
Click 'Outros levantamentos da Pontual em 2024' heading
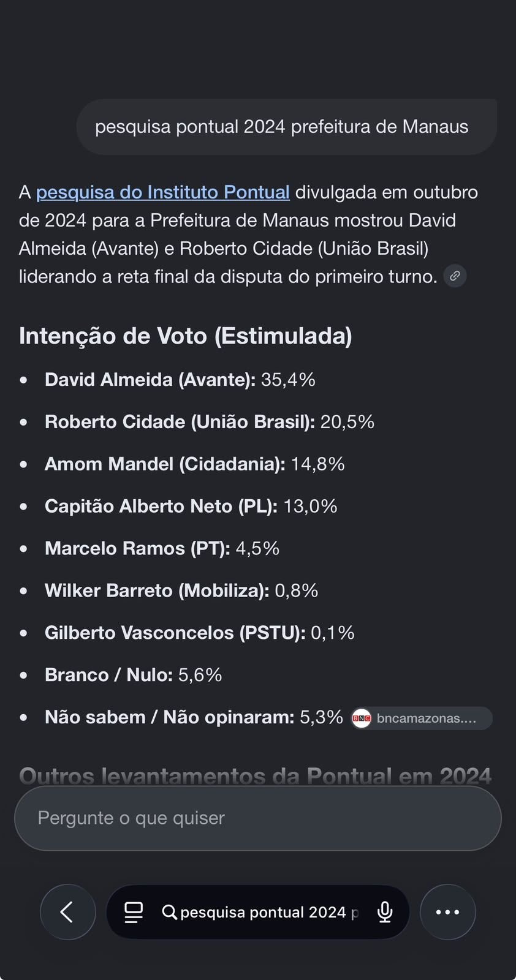[256, 776]
